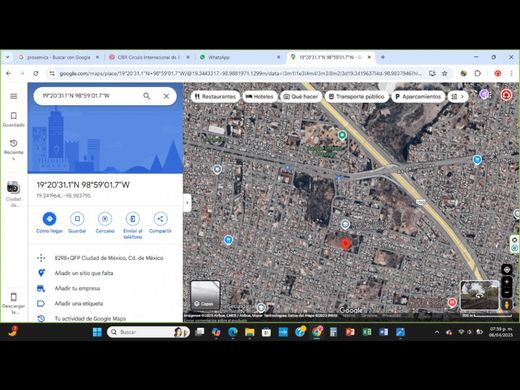The image size is (520, 390).
Task: Select the Transporte público filter chip
Action: 357,97
